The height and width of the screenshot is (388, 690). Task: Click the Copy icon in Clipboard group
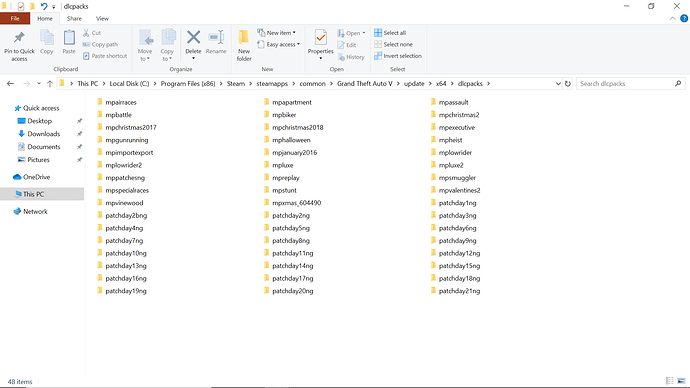click(47, 38)
